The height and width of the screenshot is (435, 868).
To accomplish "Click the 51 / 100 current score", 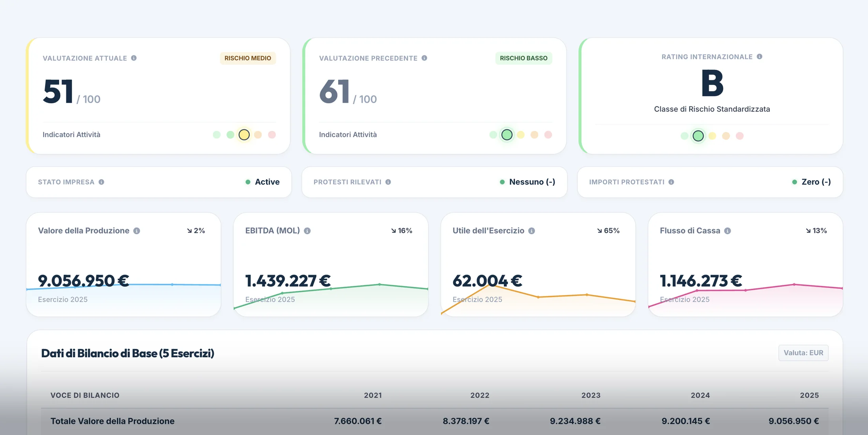I will pyautogui.click(x=71, y=91).
